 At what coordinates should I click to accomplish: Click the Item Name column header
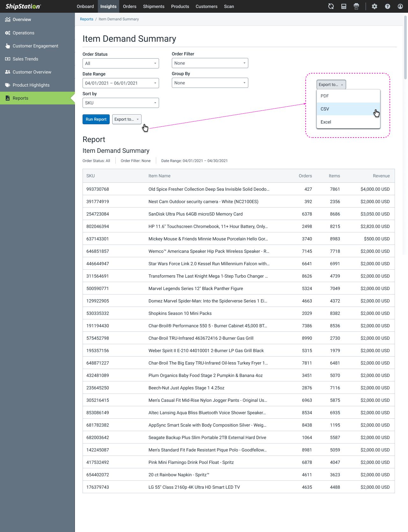(159, 176)
